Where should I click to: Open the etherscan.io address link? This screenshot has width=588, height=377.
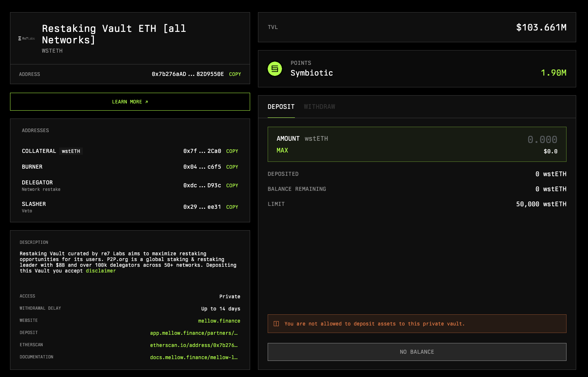(x=194, y=345)
